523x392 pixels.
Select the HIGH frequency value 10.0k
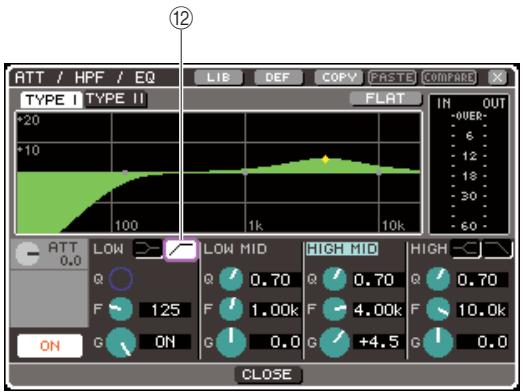[482, 310]
